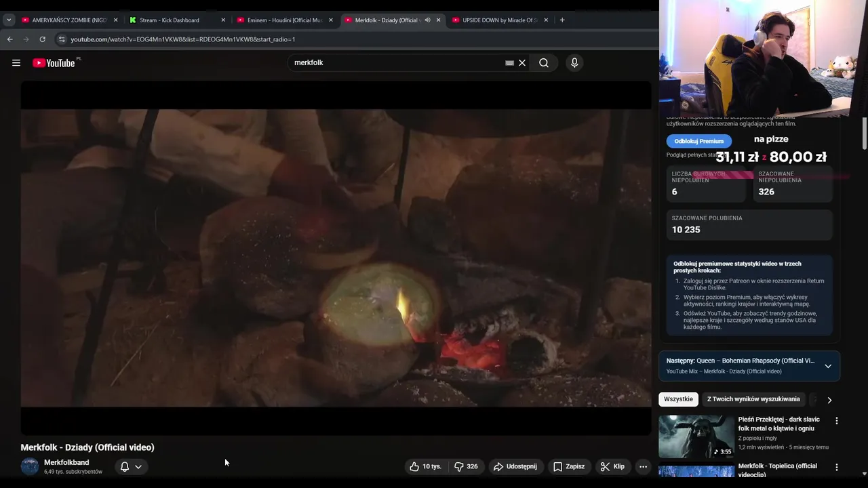Open options for Pieśń Przeklętej suggestion

coord(836,421)
